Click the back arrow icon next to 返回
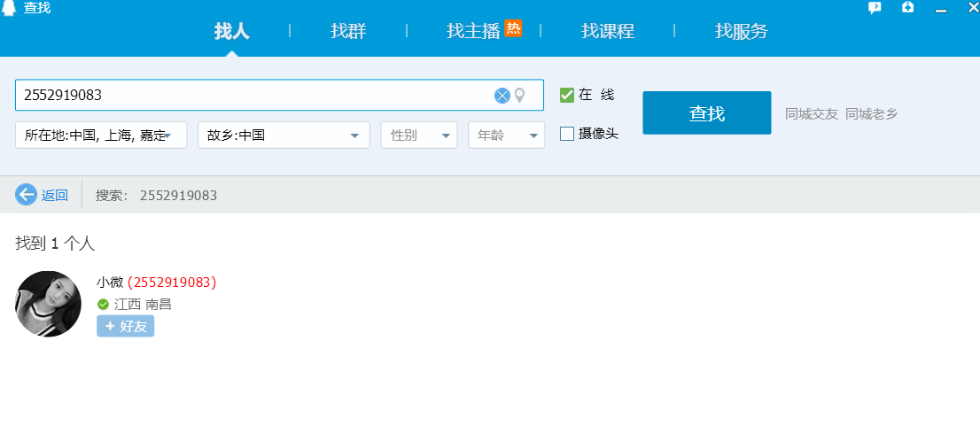The image size is (980, 426). pos(26,195)
